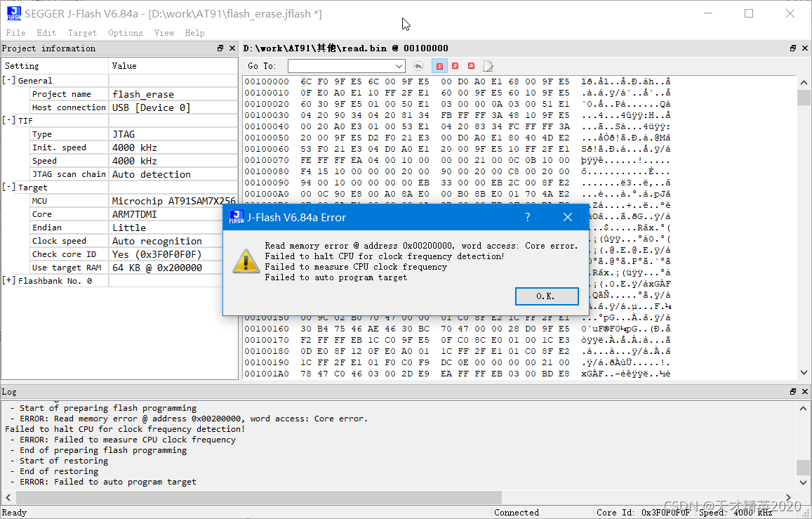Open the View menu
Viewport: 812px width, 519px height.
click(164, 32)
